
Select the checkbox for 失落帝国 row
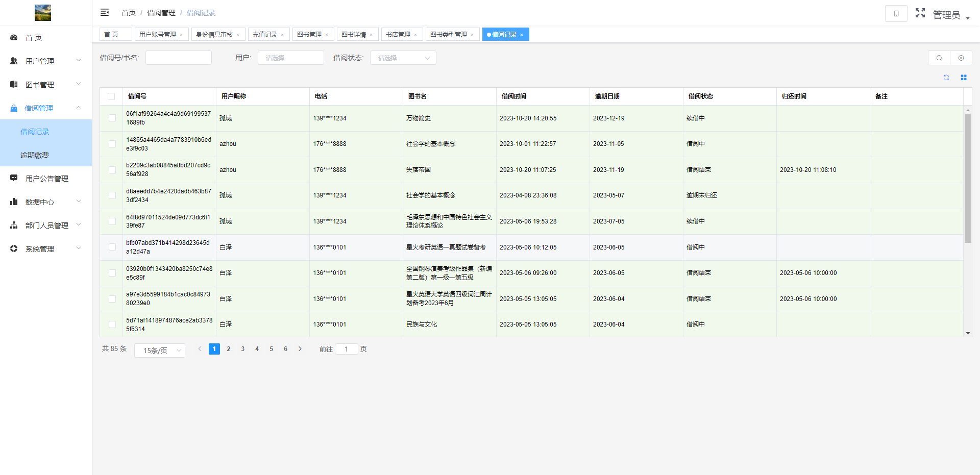coord(112,170)
